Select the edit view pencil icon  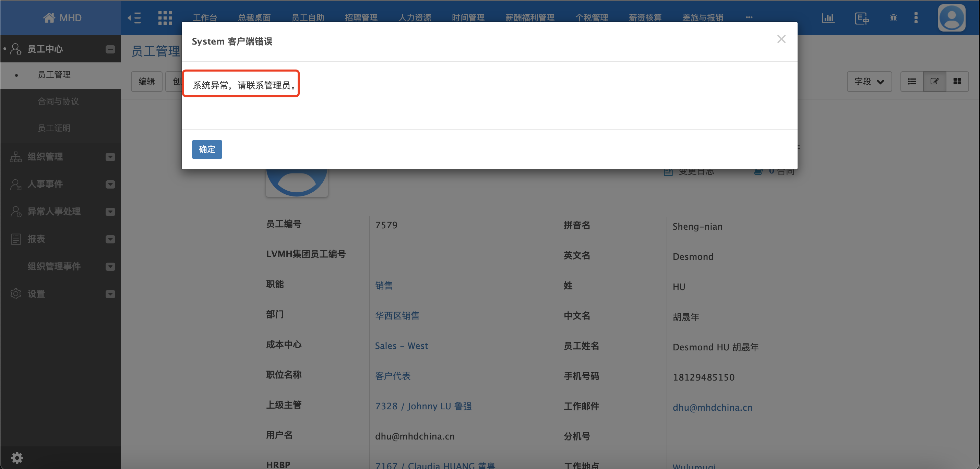point(935,81)
